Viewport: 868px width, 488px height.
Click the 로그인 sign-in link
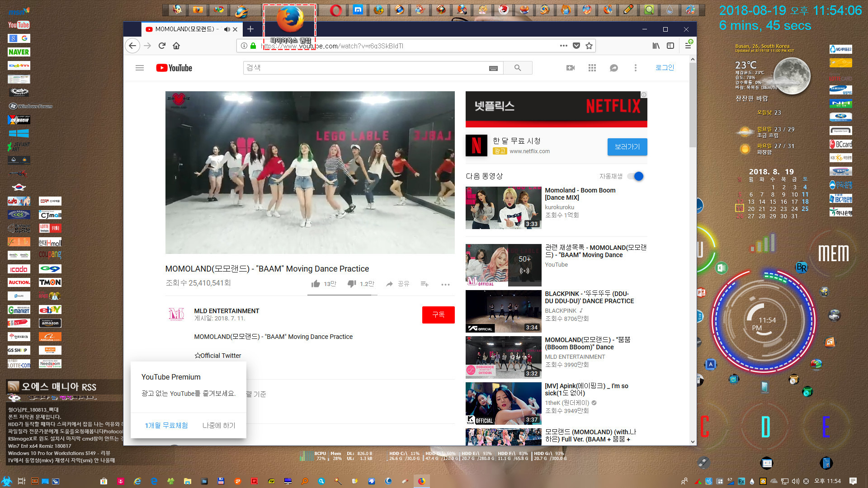[665, 68]
